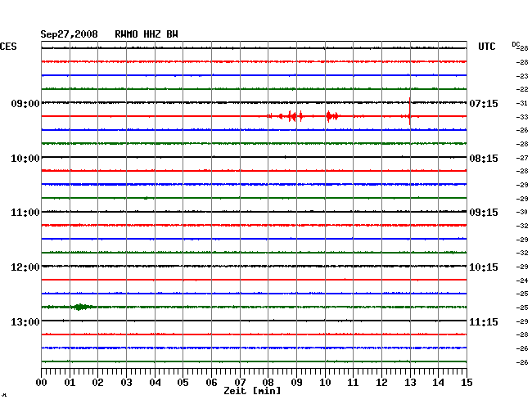Click the 15 minute axis label
The image size is (532, 404).
pyautogui.click(x=467, y=383)
